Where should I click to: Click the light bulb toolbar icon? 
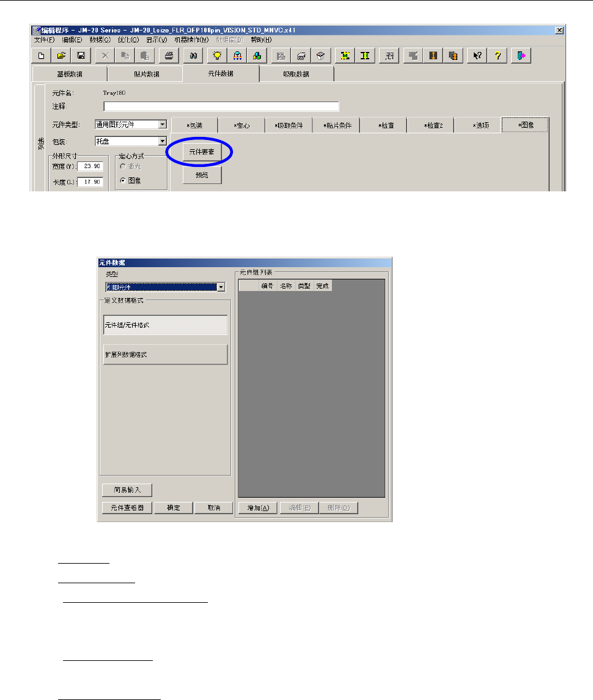(218, 56)
